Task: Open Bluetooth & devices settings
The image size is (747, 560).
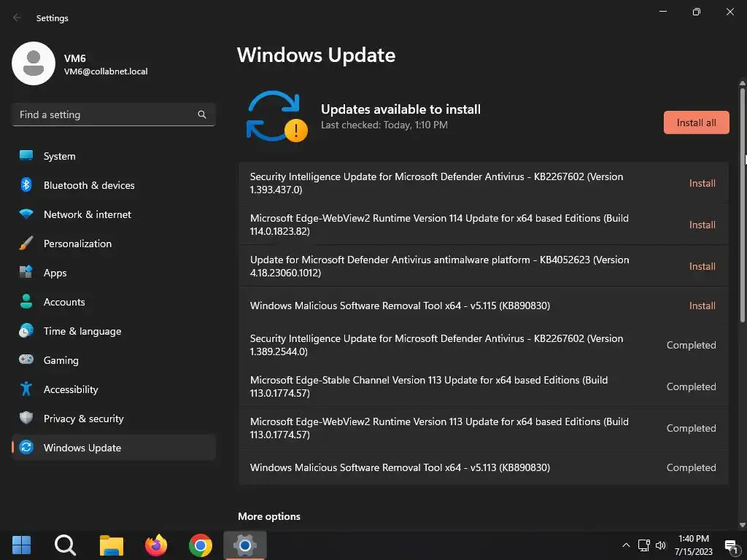Action: click(113, 185)
